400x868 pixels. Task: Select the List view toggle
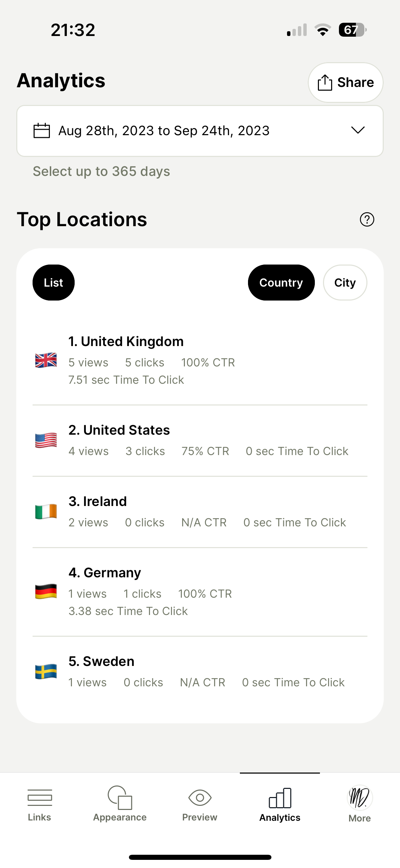(x=54, y=283)
